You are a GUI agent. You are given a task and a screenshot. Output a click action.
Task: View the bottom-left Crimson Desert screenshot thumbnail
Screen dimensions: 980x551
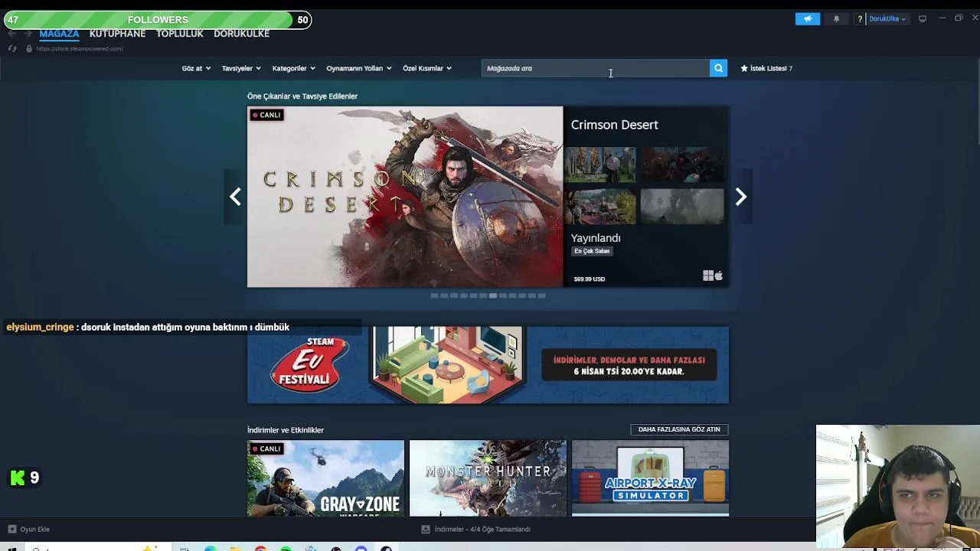point(599,207)
